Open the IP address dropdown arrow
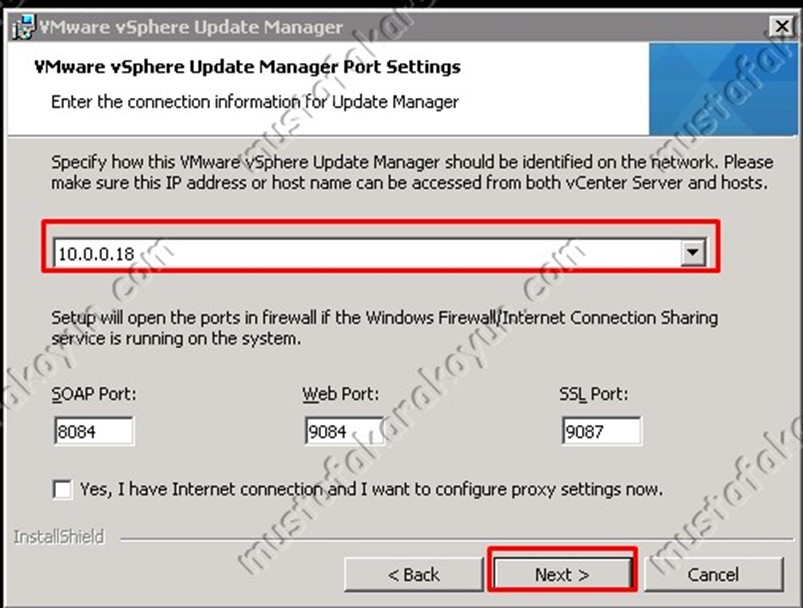This screenshot has height=608, width=803. tap(693, 253)
